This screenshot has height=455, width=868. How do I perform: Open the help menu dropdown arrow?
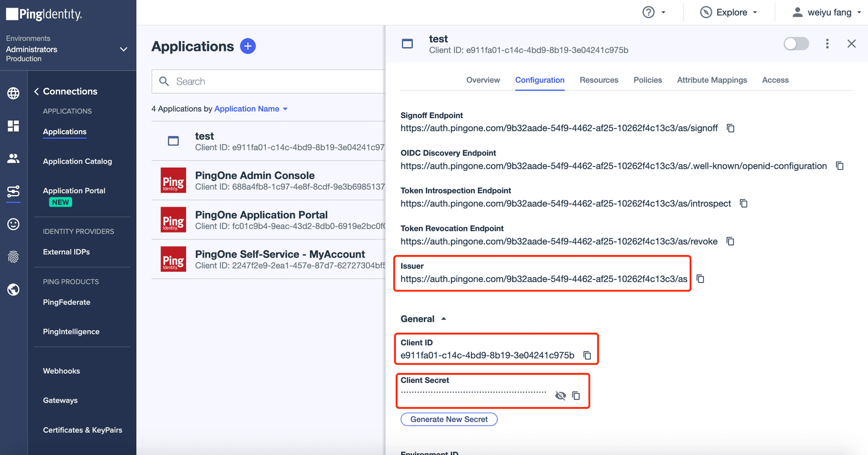click(x=663, y=12)
